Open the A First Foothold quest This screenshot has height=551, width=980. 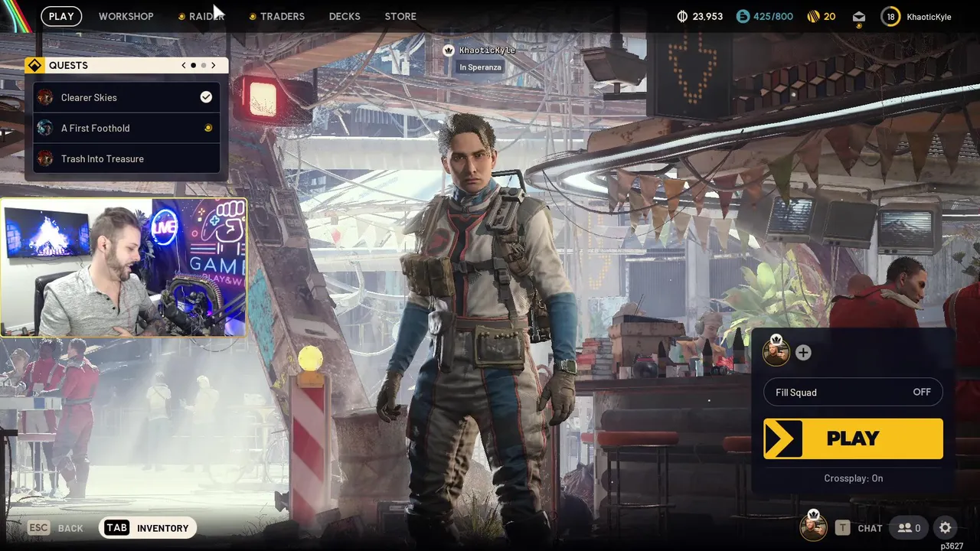[x=126, y=128]
